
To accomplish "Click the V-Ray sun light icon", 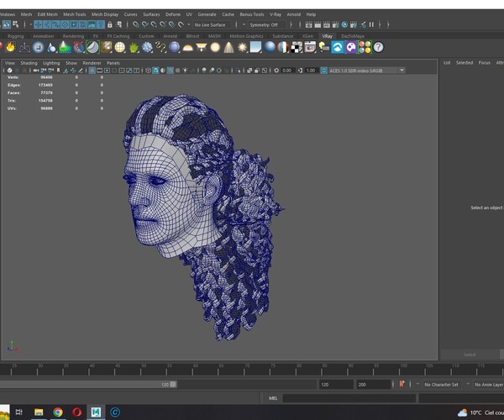I will tap(243, 48).
